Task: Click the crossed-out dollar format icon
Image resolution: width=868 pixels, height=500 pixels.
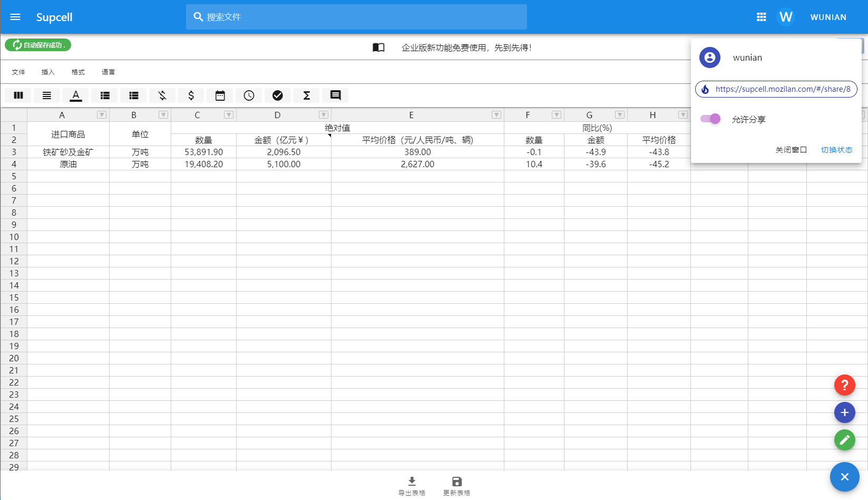Action: 162,95
